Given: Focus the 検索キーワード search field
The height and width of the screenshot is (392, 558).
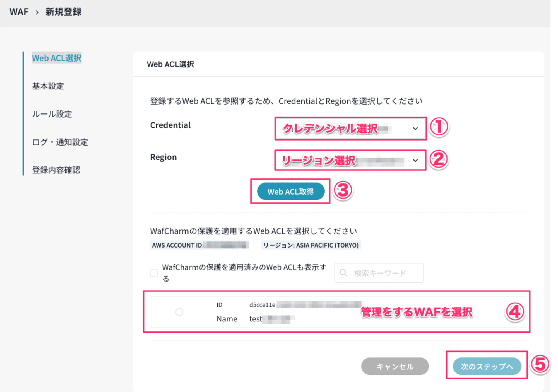Looking at the screenshot, I should pos(379,273).
